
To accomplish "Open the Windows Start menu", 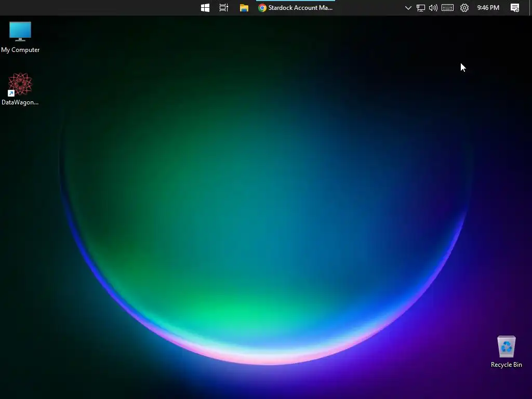I will pos(205,8).
